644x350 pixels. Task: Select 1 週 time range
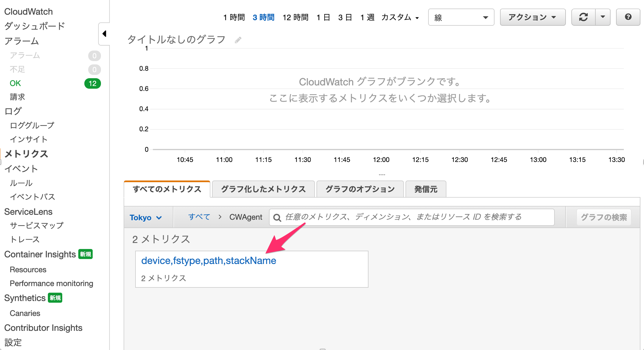click(367, 17)
